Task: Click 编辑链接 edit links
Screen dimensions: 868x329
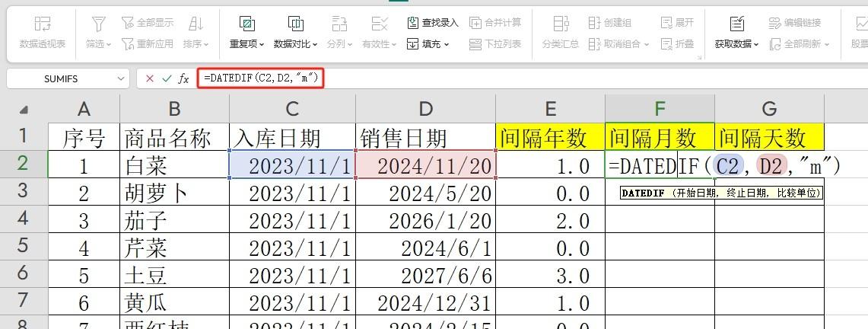Action: 795,23
